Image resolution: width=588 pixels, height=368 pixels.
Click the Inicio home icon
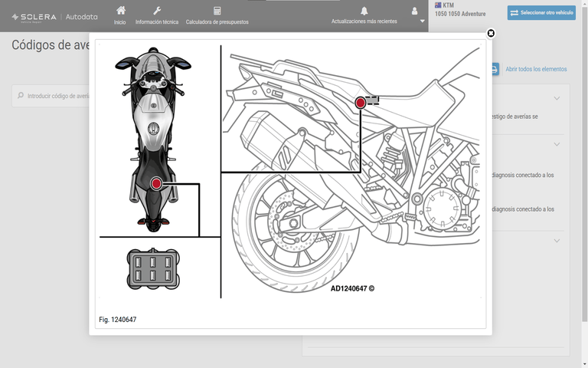coord(120,11)
